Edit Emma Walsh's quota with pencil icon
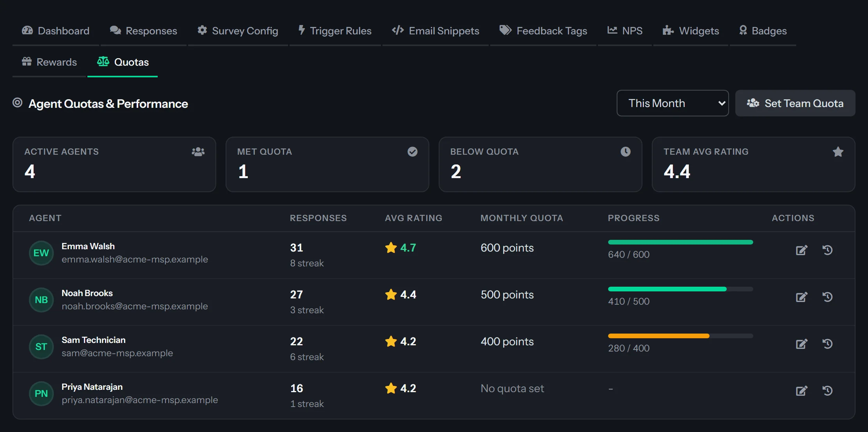Screen dimensions: 868x432 (802, 250)
